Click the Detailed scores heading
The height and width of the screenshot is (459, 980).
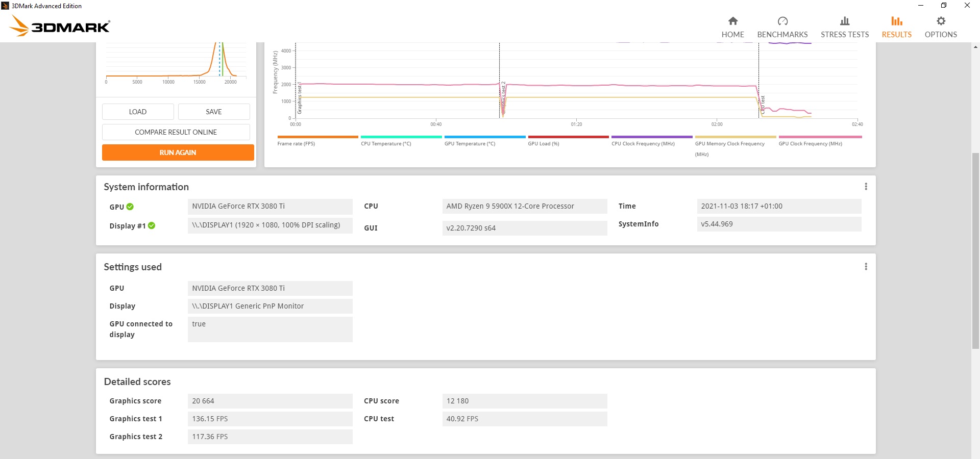(x=137, y=382)
